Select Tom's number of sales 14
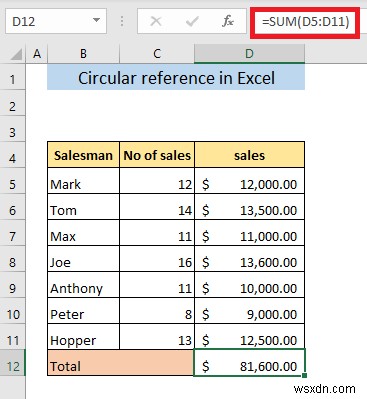367x399 pixels. pos(157,207)
